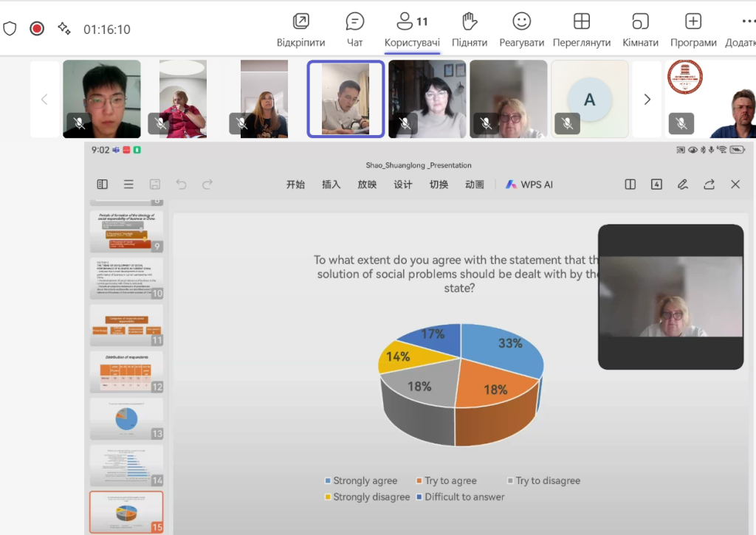Raise hand with Підняти
Viewport: 756px width, 535px height.
[x=470, y=30]
